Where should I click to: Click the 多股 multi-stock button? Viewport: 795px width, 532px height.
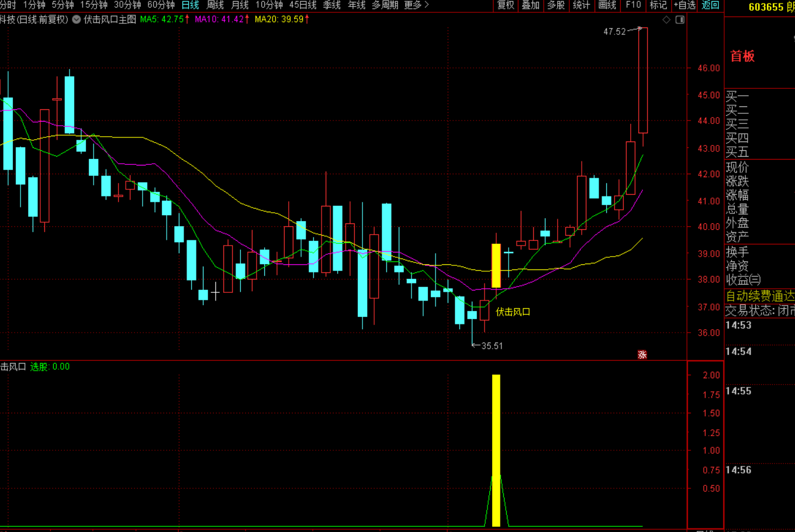click(556, 5)
